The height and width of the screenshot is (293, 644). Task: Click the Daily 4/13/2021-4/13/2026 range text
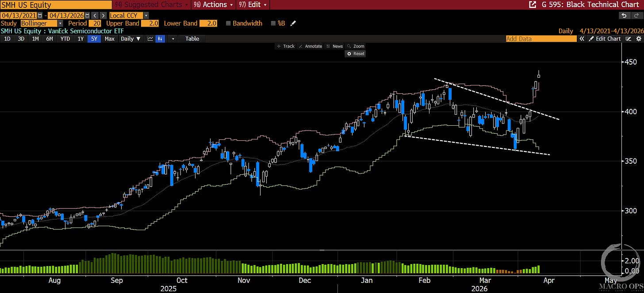click(600, 31)
